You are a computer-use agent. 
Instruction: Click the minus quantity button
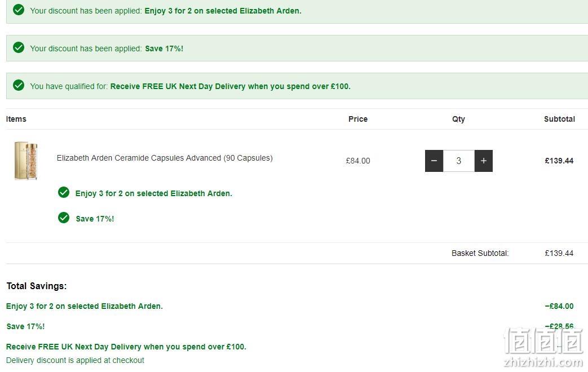point(434,161)
